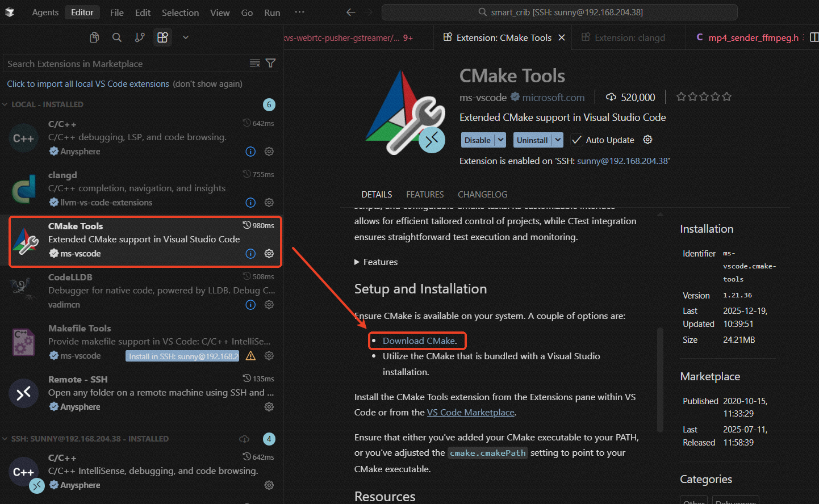The image size is (819, 504).
Task: Go back with the left arrow
Action: coord(351,12)
